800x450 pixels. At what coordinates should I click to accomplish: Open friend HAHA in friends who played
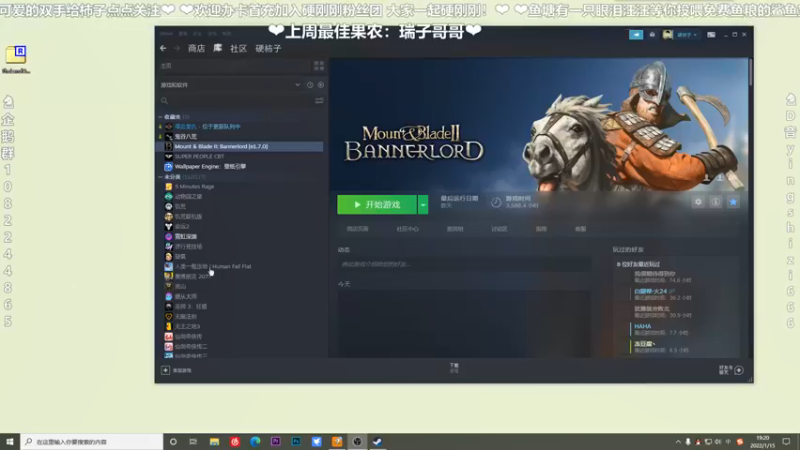(642, 326)
